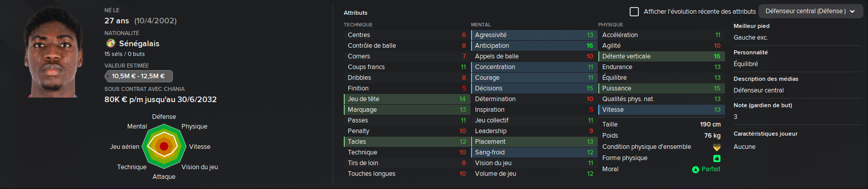868x189 pixels.
Task: Click the Sénégalais nationality link
Action: [x=139, y=44]
